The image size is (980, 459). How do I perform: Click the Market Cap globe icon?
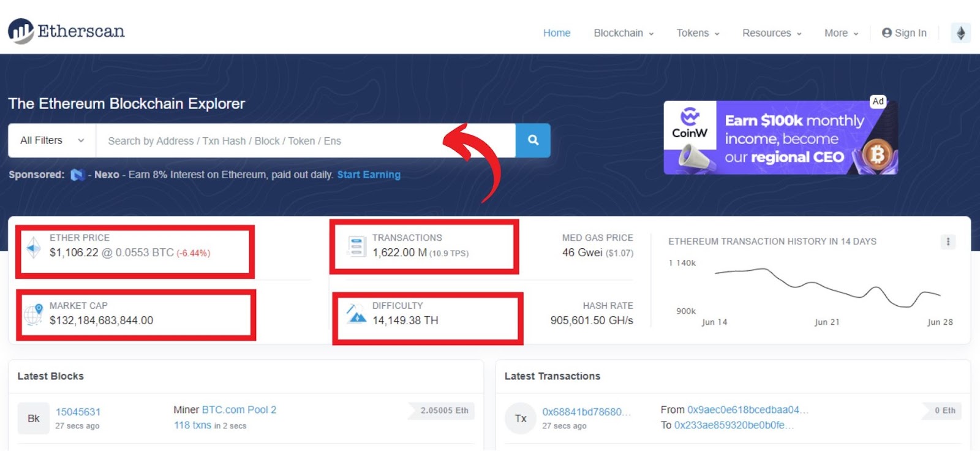point(33,314)
